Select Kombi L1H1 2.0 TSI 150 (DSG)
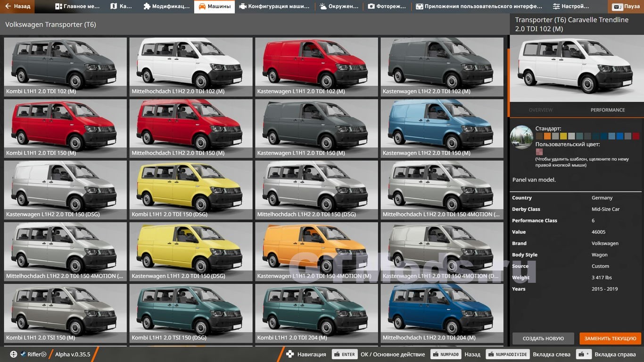Screen dimensions: 644x362 (191, 313)
